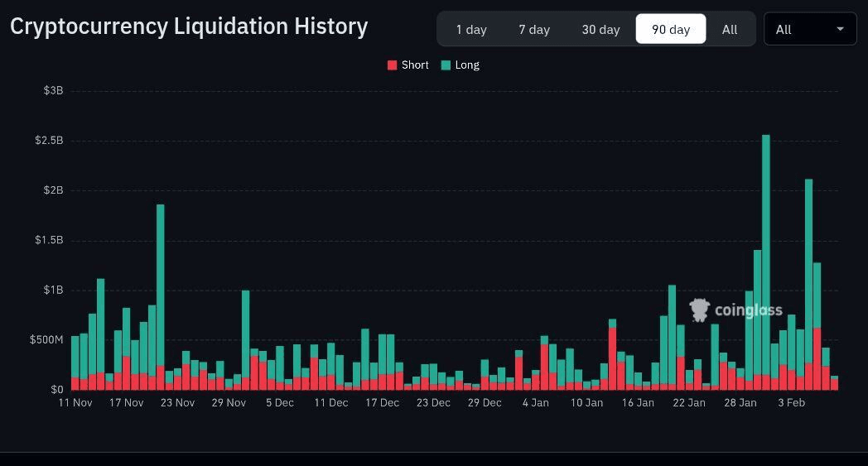Select the All time range tab

(730, 29)
